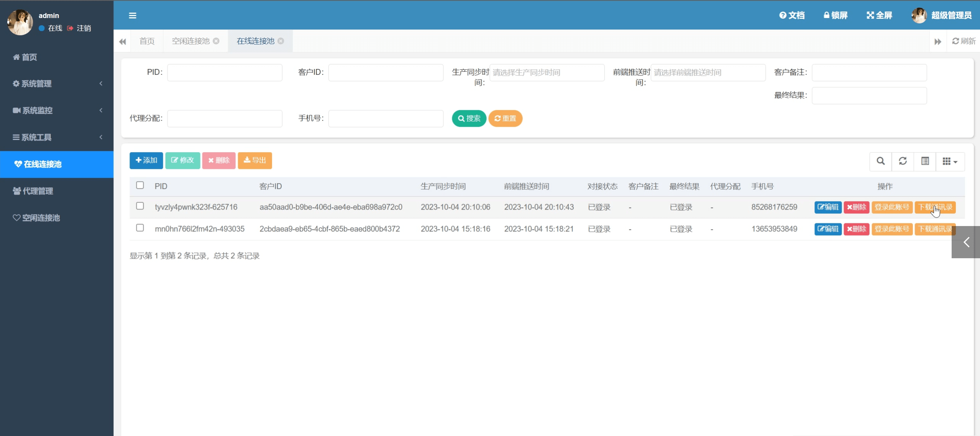The width and height of the screenshot is (980, 436).
Task: Toggle checkbox for first table row
Action: coord(140,206)
